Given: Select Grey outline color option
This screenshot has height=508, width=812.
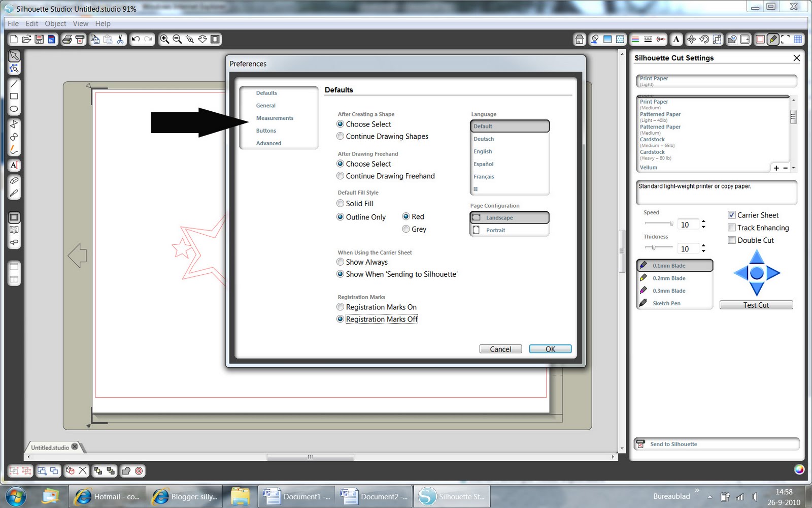Looking at the screenshot, I should (x=414, y=229).
